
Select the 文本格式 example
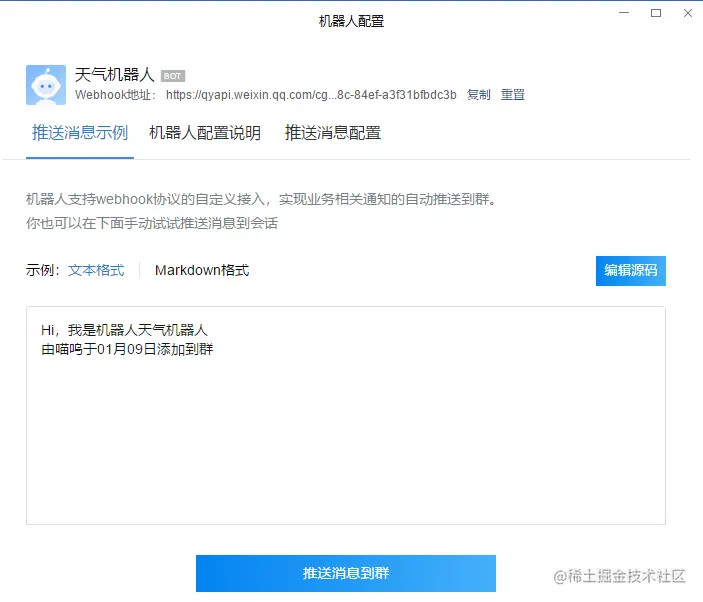pos(96,270)
